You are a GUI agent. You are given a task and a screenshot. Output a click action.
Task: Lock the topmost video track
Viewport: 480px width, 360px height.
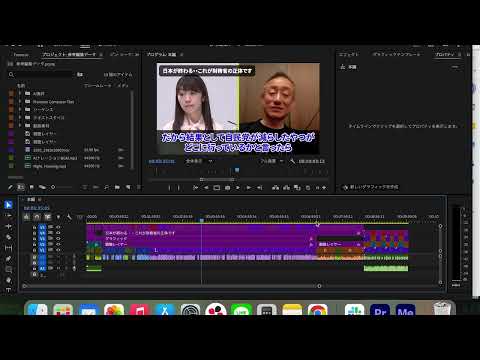34,227
